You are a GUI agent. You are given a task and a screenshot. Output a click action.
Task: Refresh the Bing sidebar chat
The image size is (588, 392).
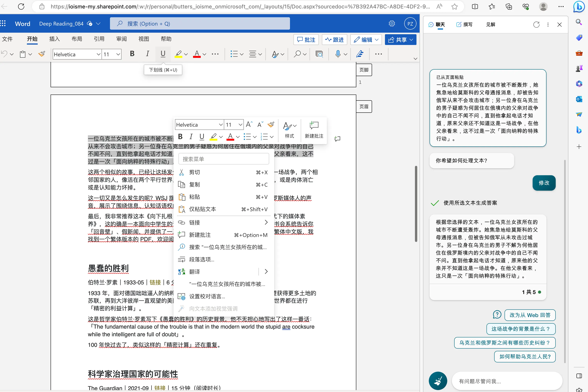[x=536, y=25]
